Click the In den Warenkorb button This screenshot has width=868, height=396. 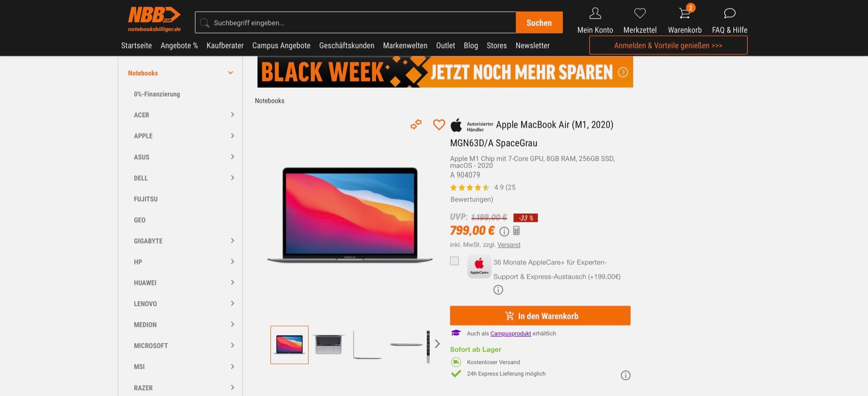click(540, 316)
